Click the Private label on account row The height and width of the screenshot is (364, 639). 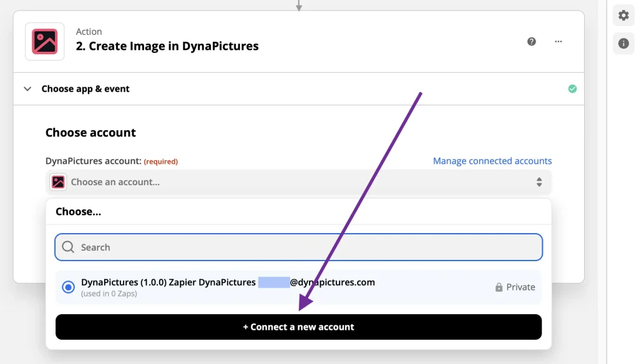coord(520,287)
